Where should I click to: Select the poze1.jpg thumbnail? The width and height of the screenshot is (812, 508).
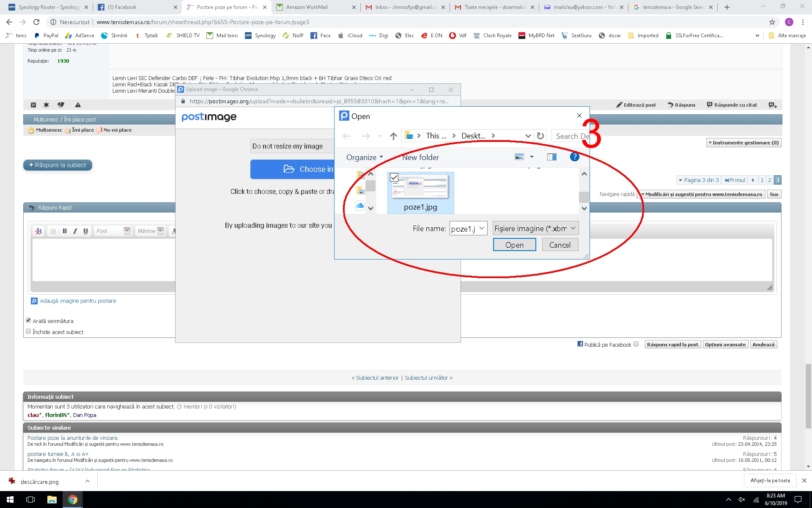coord(420,193)
